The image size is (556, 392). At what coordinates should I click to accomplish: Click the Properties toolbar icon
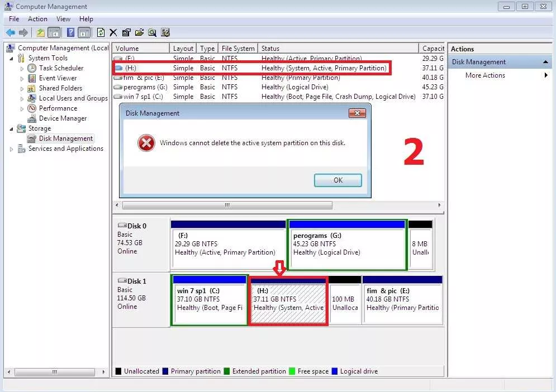[x=126, y=33]
